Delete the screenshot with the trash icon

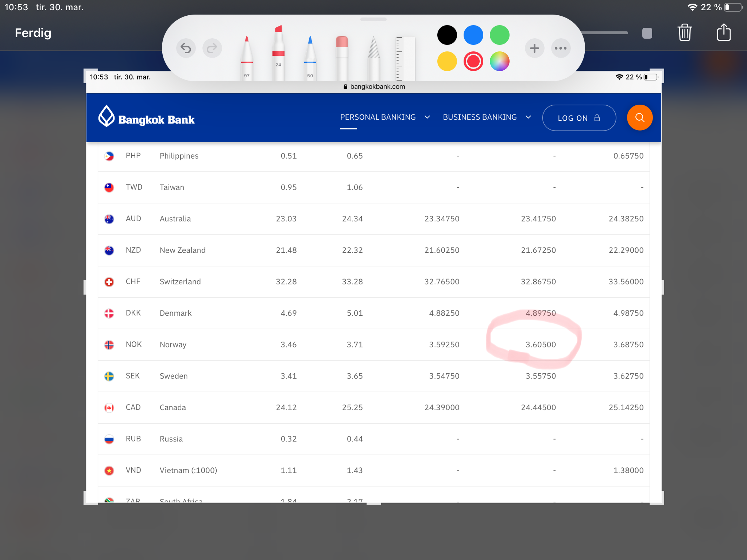(685, 33)
